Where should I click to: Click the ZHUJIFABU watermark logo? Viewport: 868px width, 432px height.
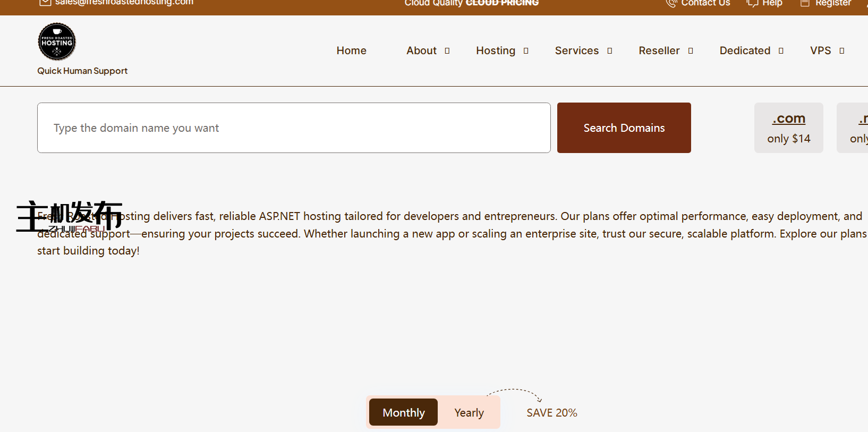[x=69, y=216]
